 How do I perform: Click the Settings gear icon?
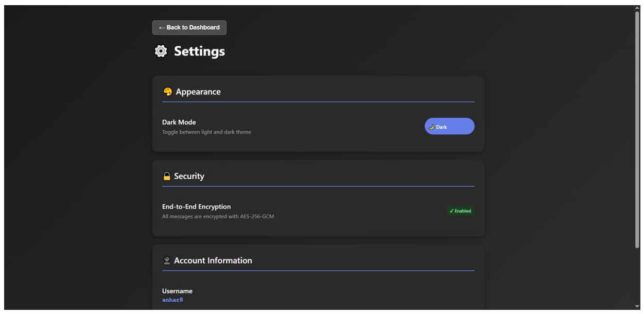click(x=161, y=51)
